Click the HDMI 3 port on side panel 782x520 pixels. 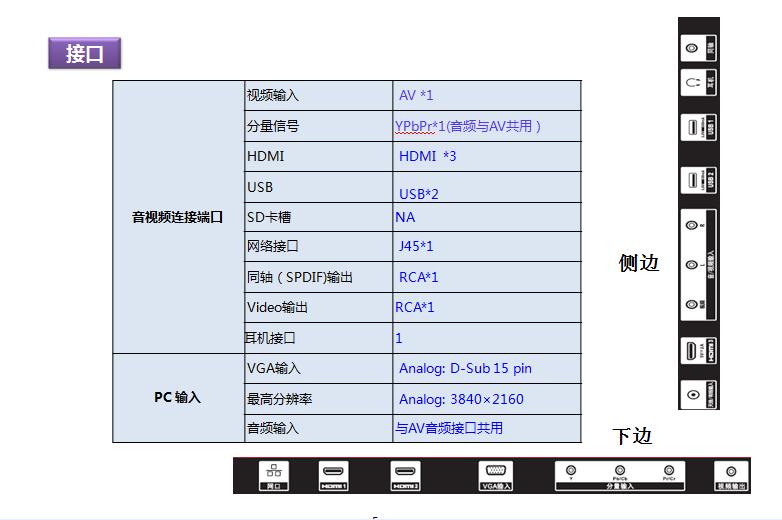click(692, 351)
